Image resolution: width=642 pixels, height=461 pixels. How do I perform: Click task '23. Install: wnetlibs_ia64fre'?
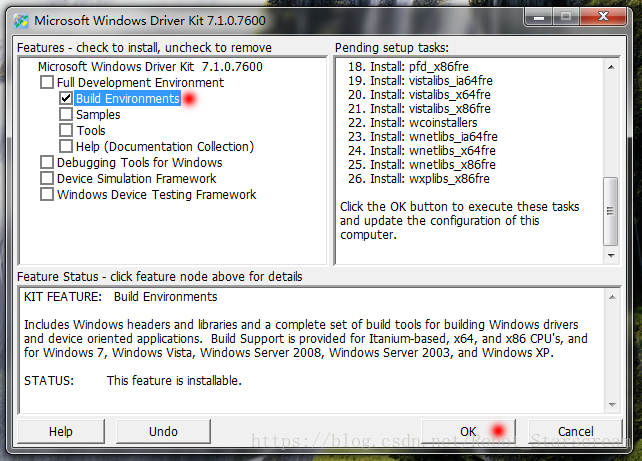[x=423, y=136]
